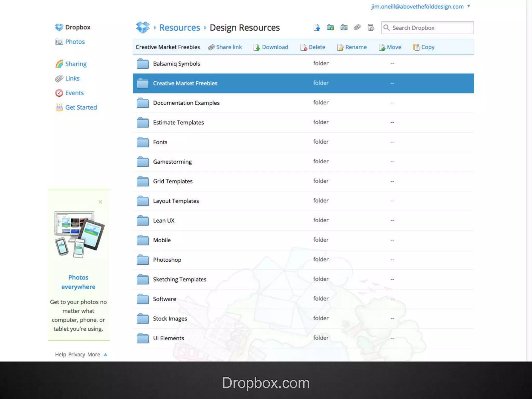Screen dimensions: 532x399
Task: Select the Gamestorming folder
Action: (x=303, y=162)
